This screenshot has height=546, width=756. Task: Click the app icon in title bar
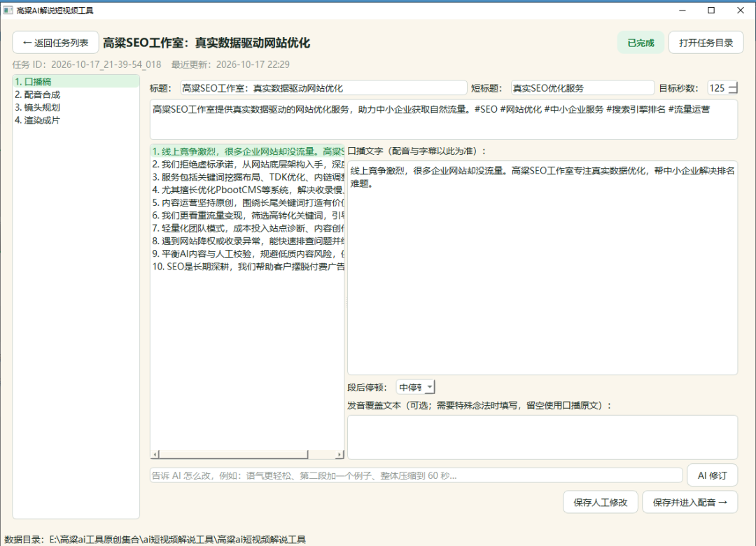pos(8,10)
